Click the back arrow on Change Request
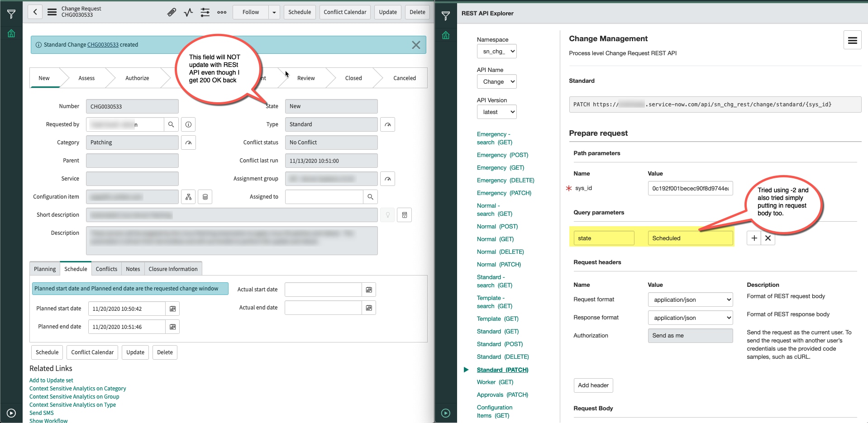This screenshot has height=423, width=868. (35, 12)
